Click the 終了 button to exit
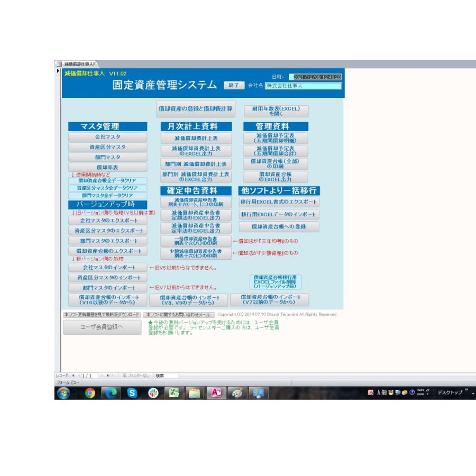The image size is (476, 476). [234, 86]
